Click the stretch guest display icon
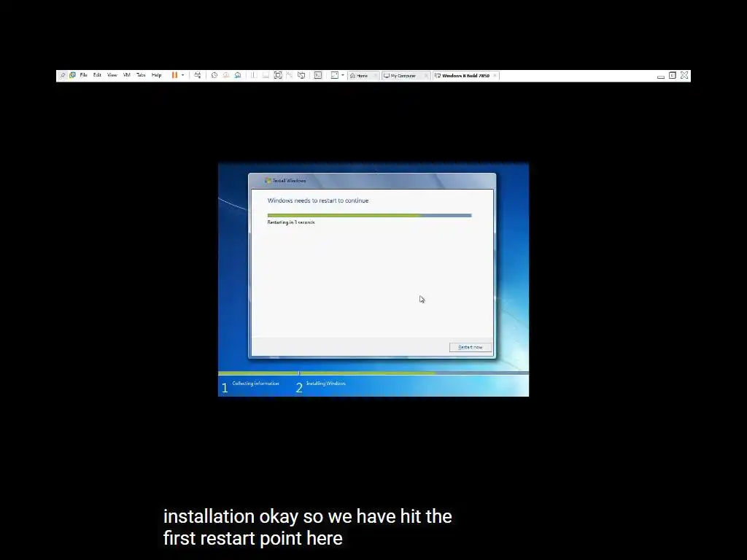Image resolution: width=747 pixels, height=560 pixels. 334,75
